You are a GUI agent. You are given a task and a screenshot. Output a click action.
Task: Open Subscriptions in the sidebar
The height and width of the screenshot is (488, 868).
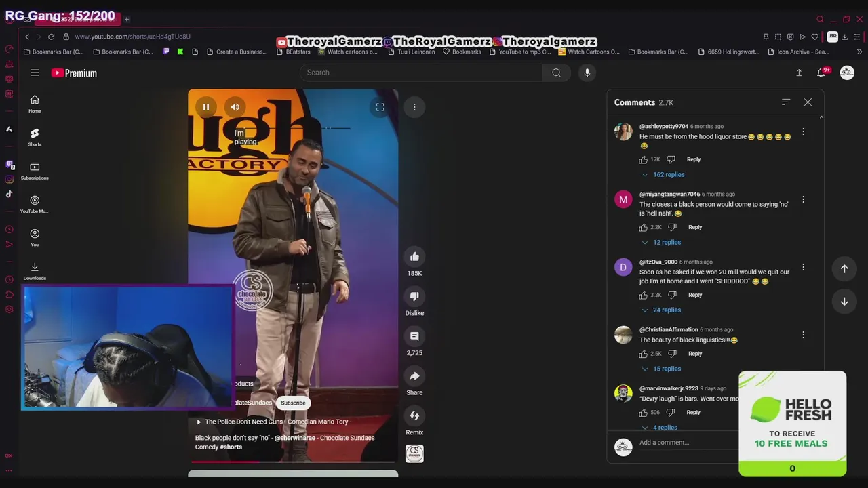point(35,171)
